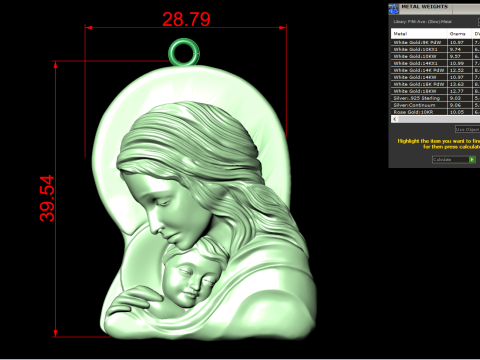This screenshot has height=360, width=480.
Task: Select the Rose Gold 10KR row
Action: [435, 112]
